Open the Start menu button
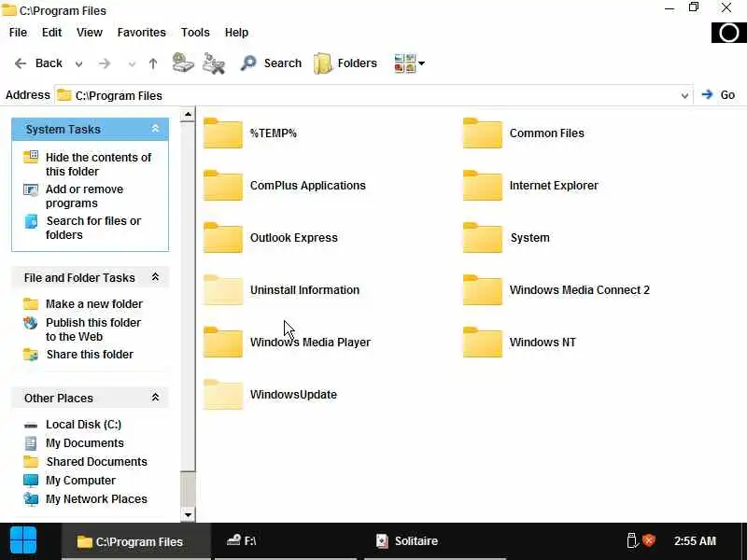 pyautogui.click(x=23, y=541)
